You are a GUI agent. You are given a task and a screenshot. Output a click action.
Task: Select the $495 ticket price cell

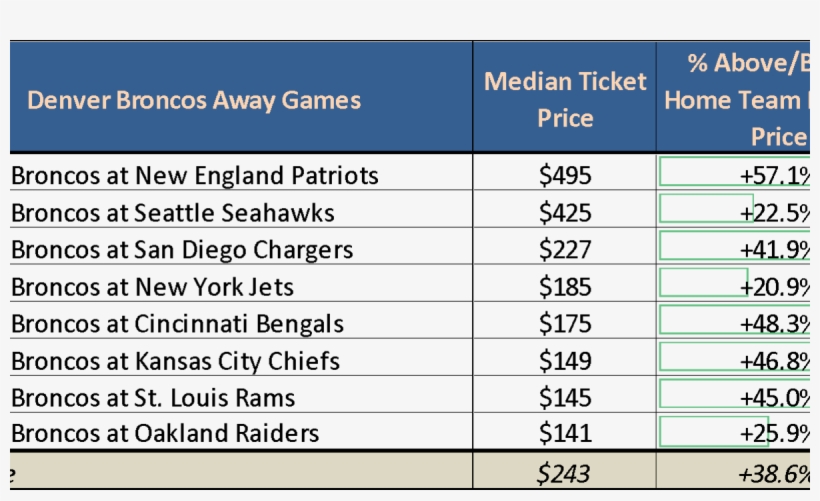point(565,176)
